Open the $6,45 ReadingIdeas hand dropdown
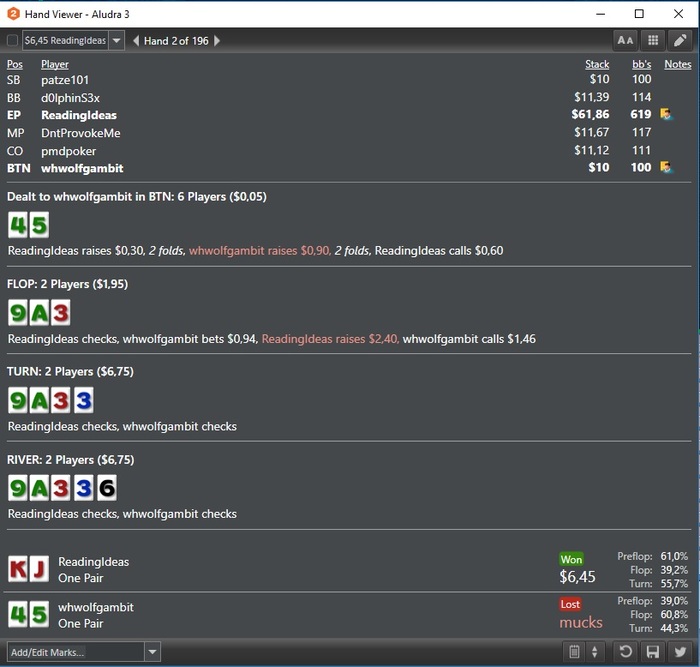Image resolution: width=700 pixels, height=667 pixels. tap(117, 41)
